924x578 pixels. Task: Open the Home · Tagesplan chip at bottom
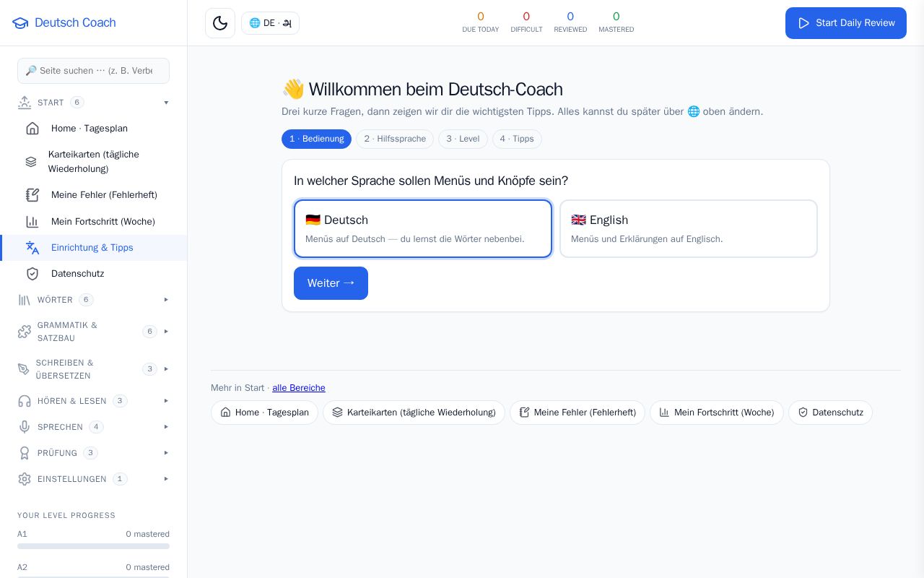[264, 413]
